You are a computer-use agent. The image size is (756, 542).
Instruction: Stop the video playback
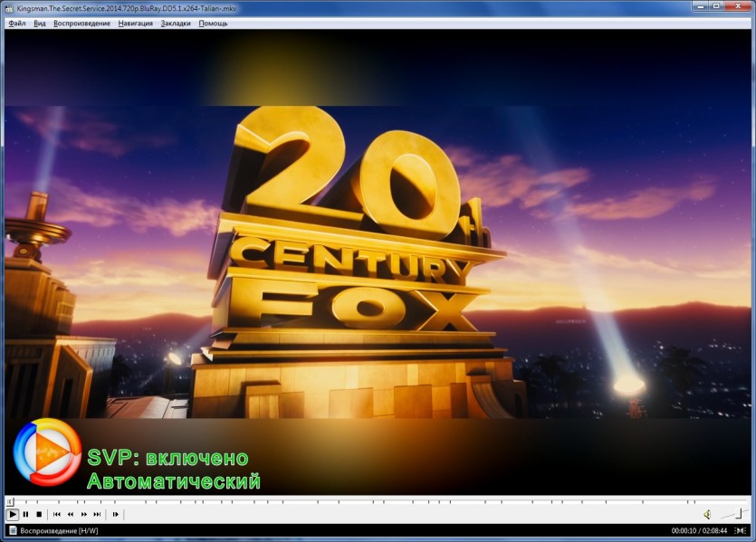[x=40, y=515]
